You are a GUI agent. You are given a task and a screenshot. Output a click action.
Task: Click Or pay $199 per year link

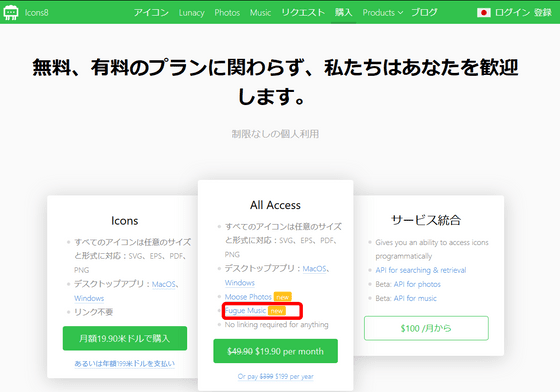click(x=275, y=376)
